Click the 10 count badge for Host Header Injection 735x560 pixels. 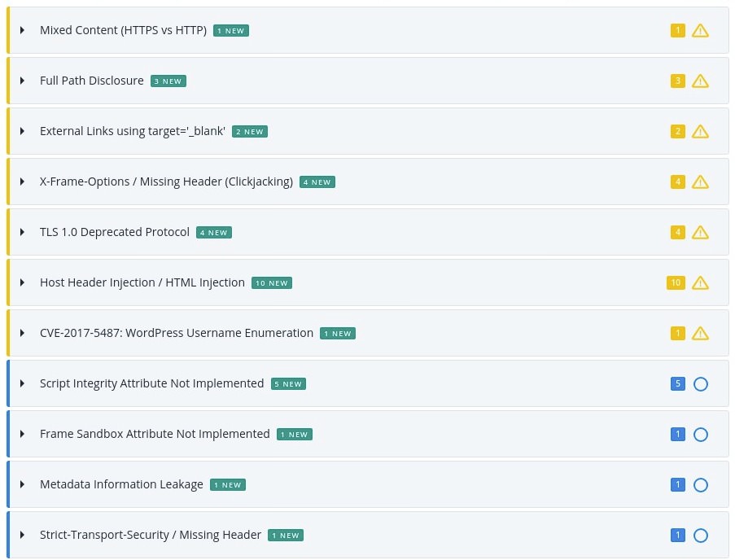(x=676, y=282)
